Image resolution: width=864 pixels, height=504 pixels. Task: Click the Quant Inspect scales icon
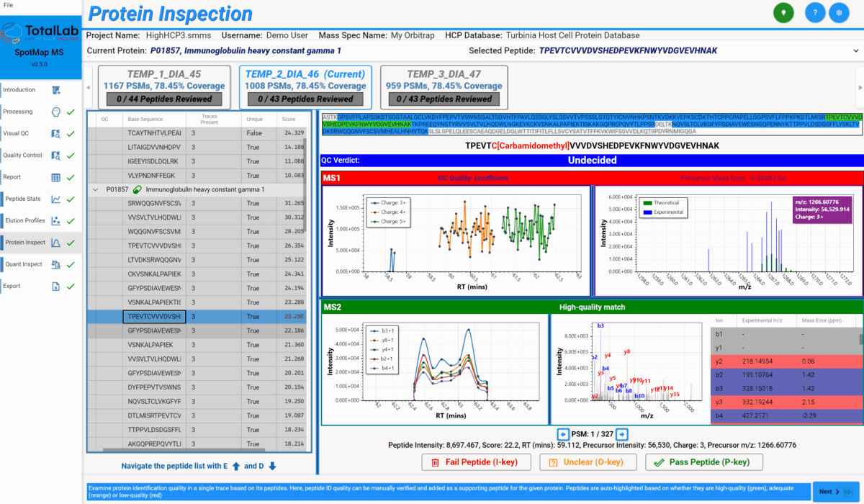coord(55,264)
